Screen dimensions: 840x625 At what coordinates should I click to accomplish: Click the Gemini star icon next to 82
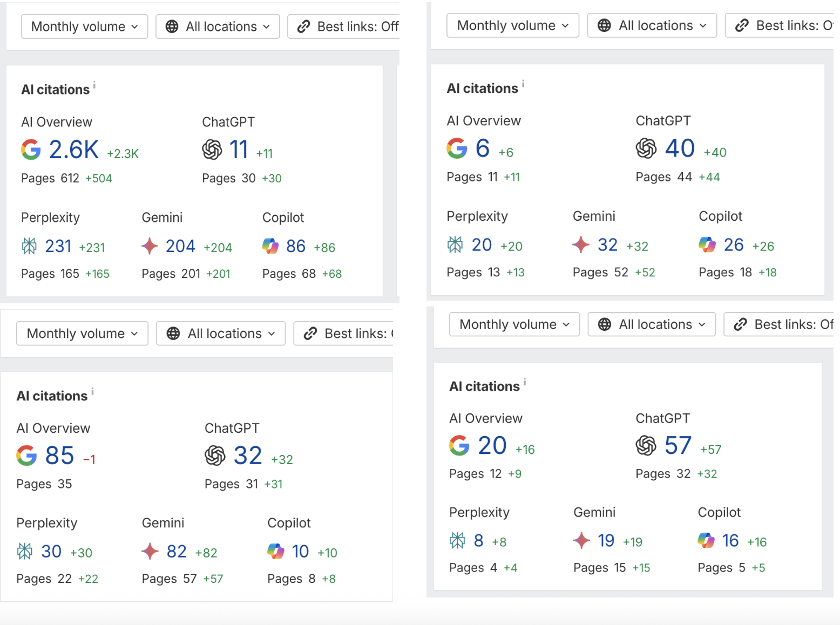click(150, 552)
